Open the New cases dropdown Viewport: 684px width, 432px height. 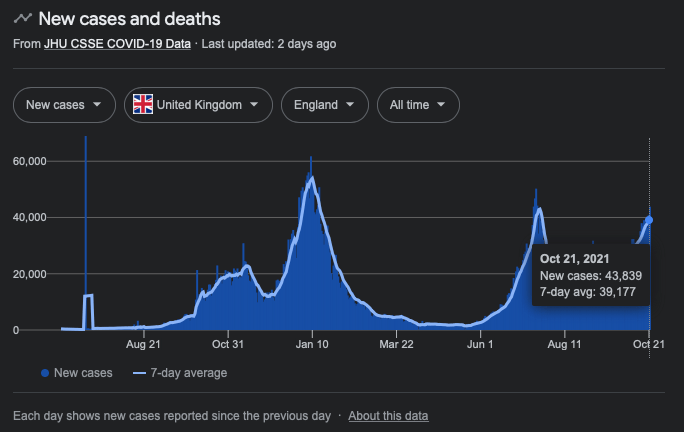(64, 104)
